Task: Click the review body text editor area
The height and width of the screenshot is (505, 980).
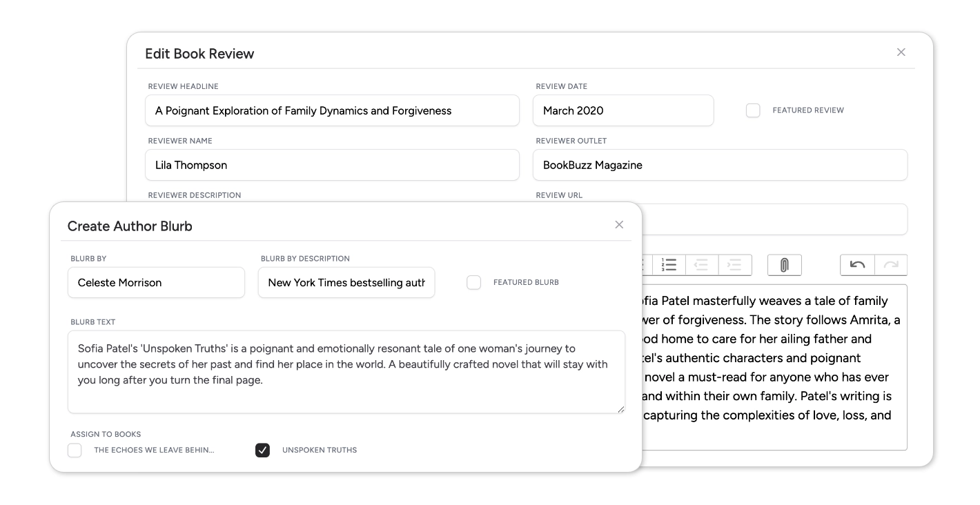Action: pos(774,367)
